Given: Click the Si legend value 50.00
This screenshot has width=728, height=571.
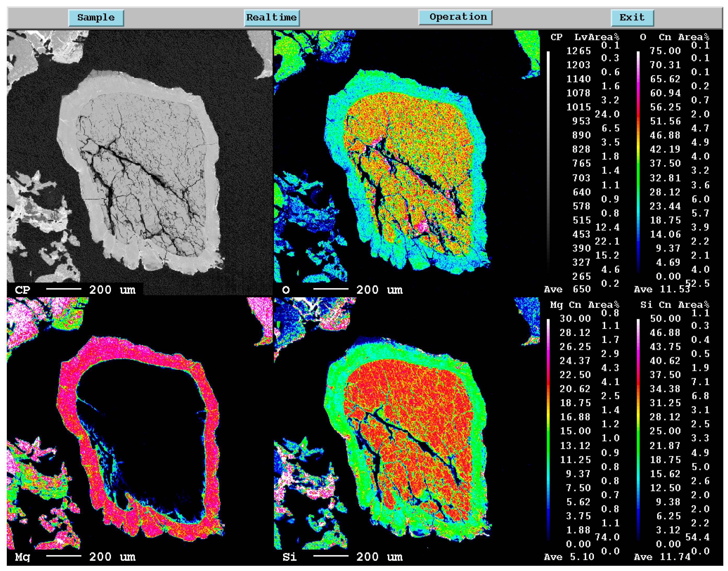Looking at the screenshot, I should pyautogui.click(x=665, y=318).
